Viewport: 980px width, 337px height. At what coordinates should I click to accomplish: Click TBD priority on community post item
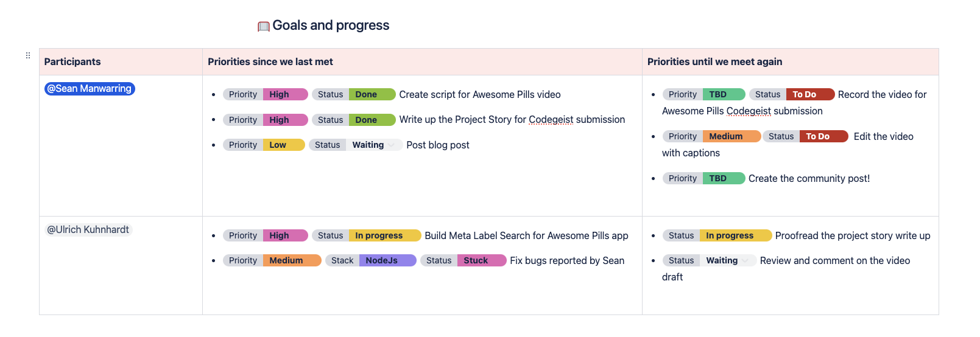[723, 178]
